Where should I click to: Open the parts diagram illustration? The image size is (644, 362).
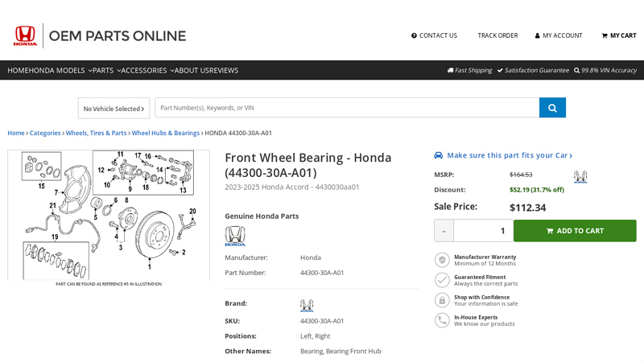[x=109, y=215]
